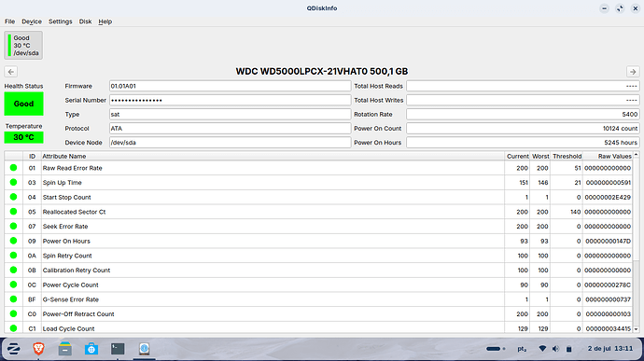Open the file manager taskbar icon

point(65,349)
